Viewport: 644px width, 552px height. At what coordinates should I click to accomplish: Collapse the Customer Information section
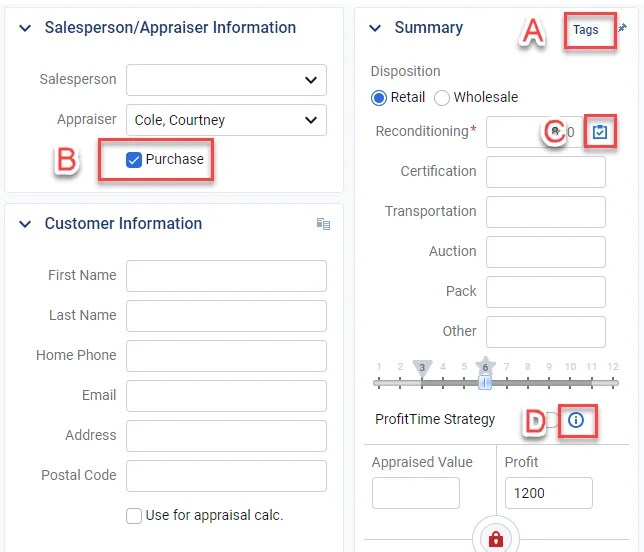pos(25,224)
